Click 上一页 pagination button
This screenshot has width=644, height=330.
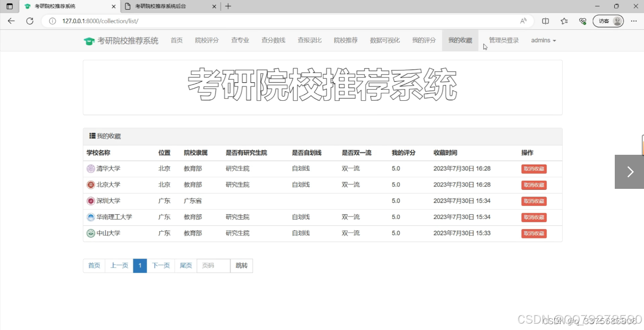pos(119,266)
